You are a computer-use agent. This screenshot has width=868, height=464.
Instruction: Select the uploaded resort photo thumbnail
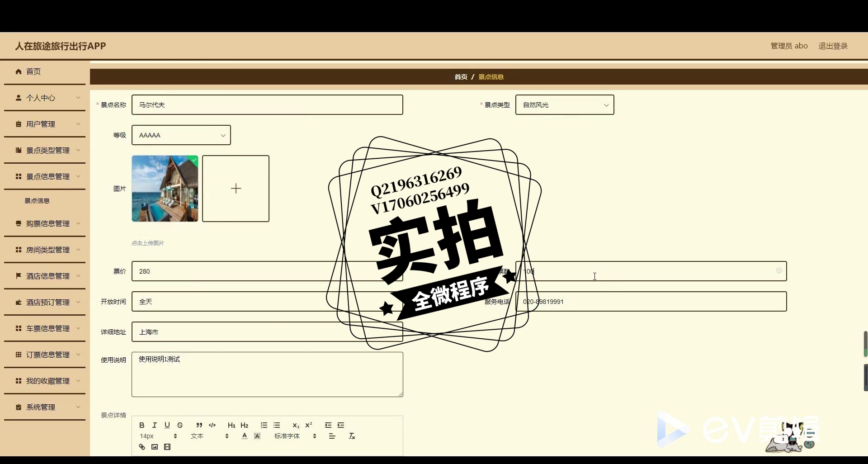pos(165,189)
